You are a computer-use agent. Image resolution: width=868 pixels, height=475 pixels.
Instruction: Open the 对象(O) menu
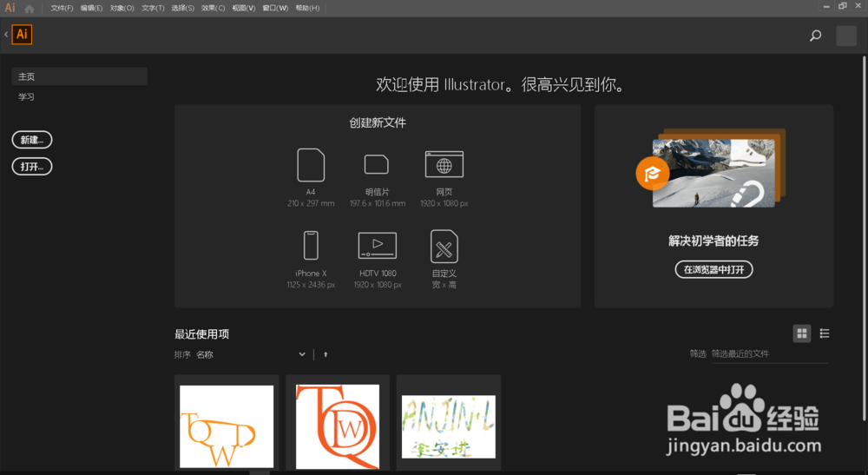click(122, 9)
